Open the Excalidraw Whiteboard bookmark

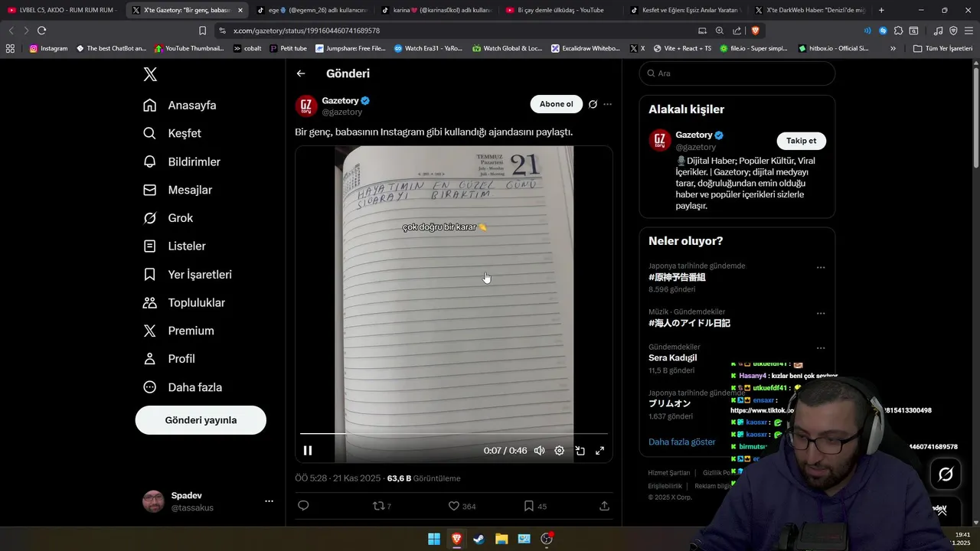coord(586,48)
